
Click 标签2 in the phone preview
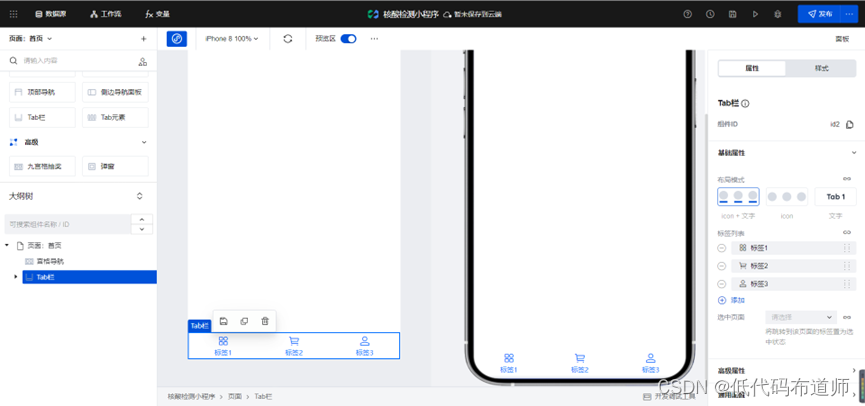pyautogui.click(x=580, y=364)
